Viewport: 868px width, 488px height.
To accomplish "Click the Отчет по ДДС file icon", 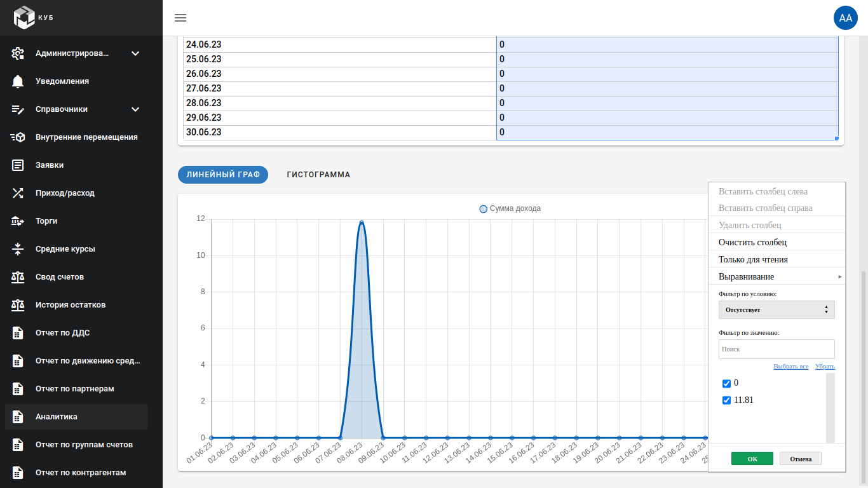I will [x=18, y=333].
